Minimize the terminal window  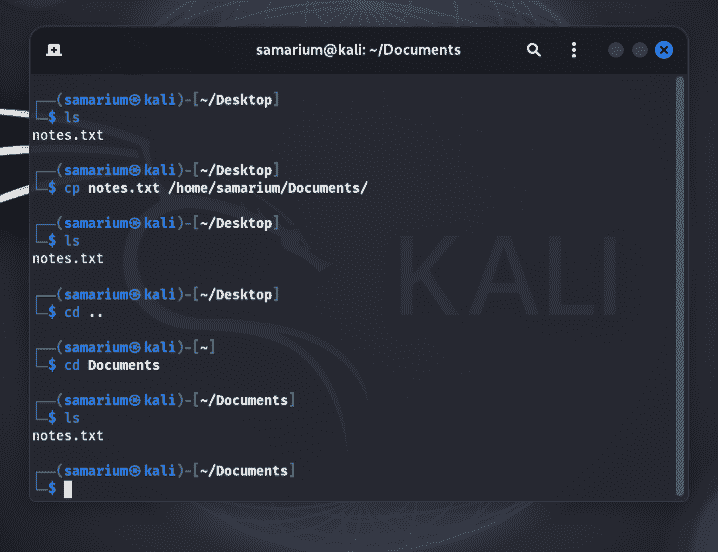(616, 50)
